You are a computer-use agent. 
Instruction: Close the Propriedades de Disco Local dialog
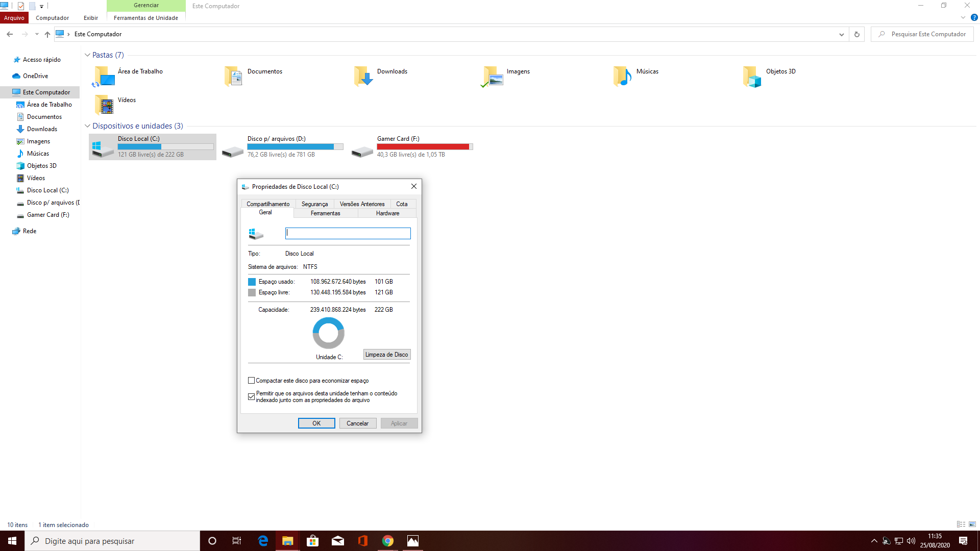(x=414, y=187)
